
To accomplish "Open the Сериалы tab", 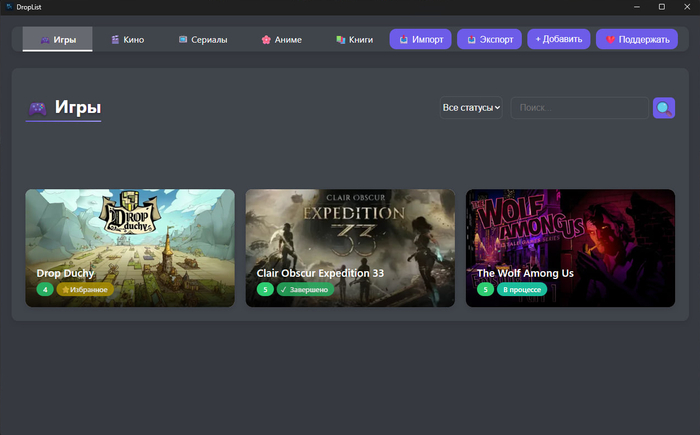I will click(203, 39).
